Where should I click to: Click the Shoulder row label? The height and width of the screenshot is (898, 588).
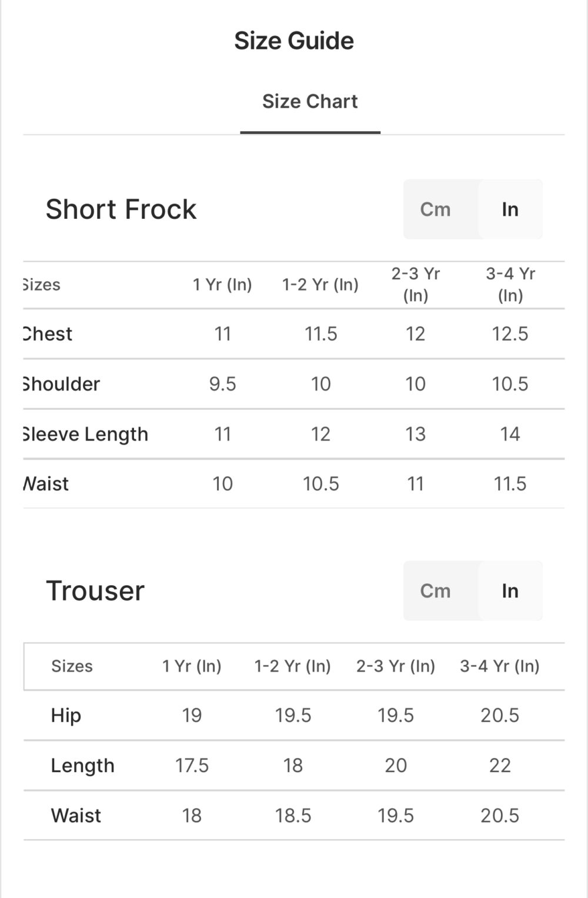point(62,384)
